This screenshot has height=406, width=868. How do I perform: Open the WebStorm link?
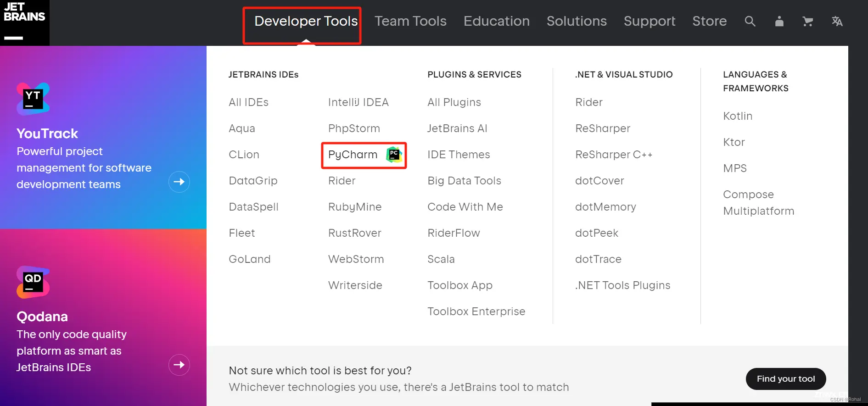point(356,259)
